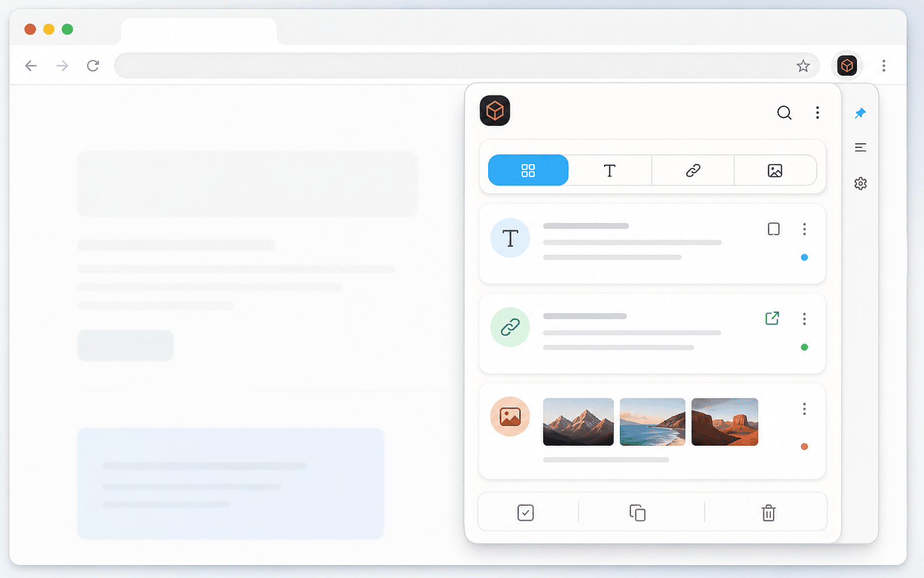Open the list lines icon in the side strip
The image size is (924, 578).
pos(860,147)
